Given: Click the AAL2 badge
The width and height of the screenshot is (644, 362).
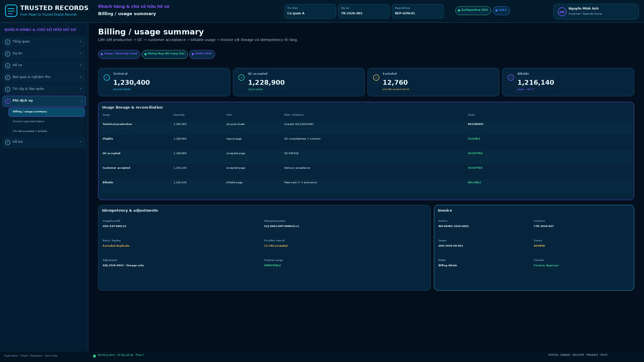Looking at the screenshot, I should 501,11.
